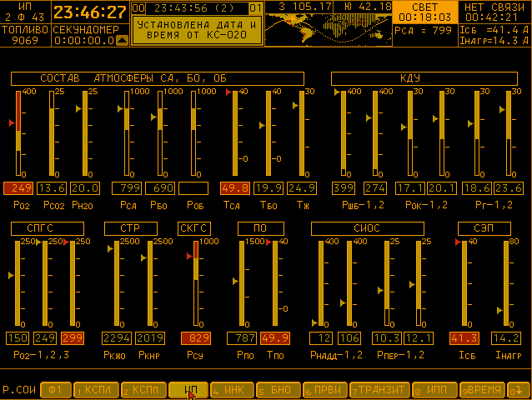Click the Тбо value 19.9

[269, 188]
